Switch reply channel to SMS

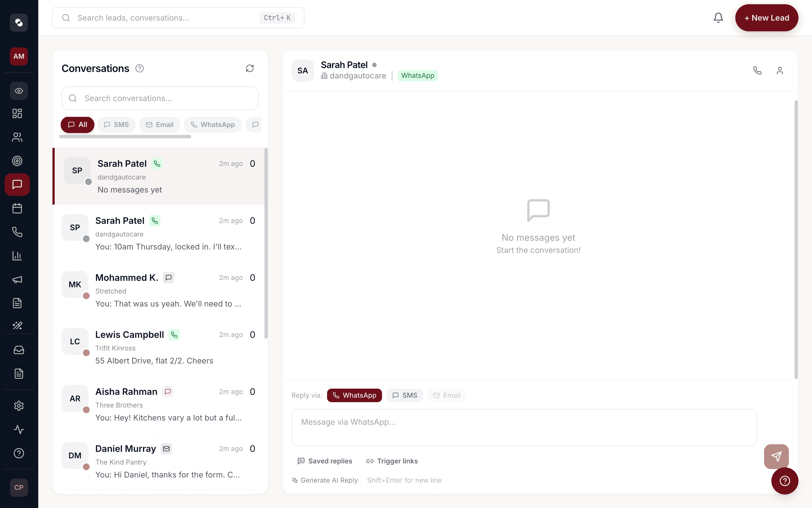[405, 395]
